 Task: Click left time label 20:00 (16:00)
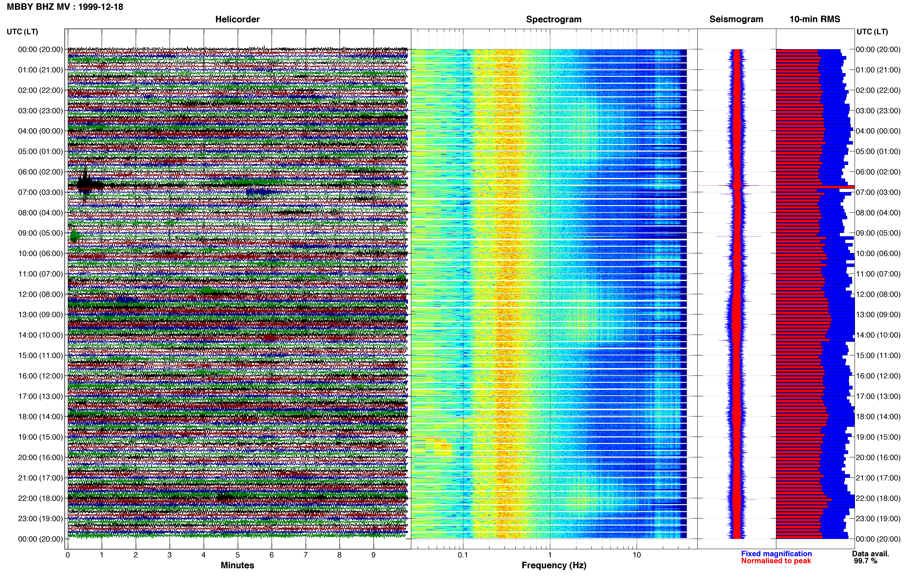pos(41,458)
